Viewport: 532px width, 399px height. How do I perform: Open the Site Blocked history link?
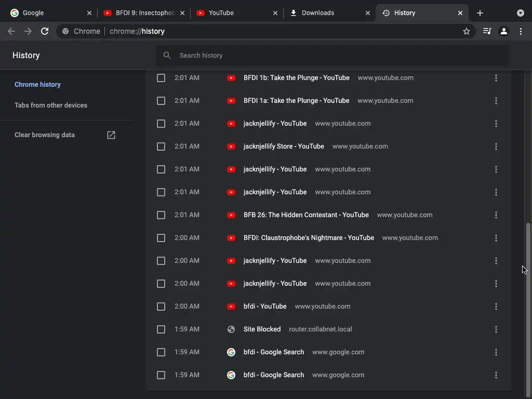[x=262, y=329]
